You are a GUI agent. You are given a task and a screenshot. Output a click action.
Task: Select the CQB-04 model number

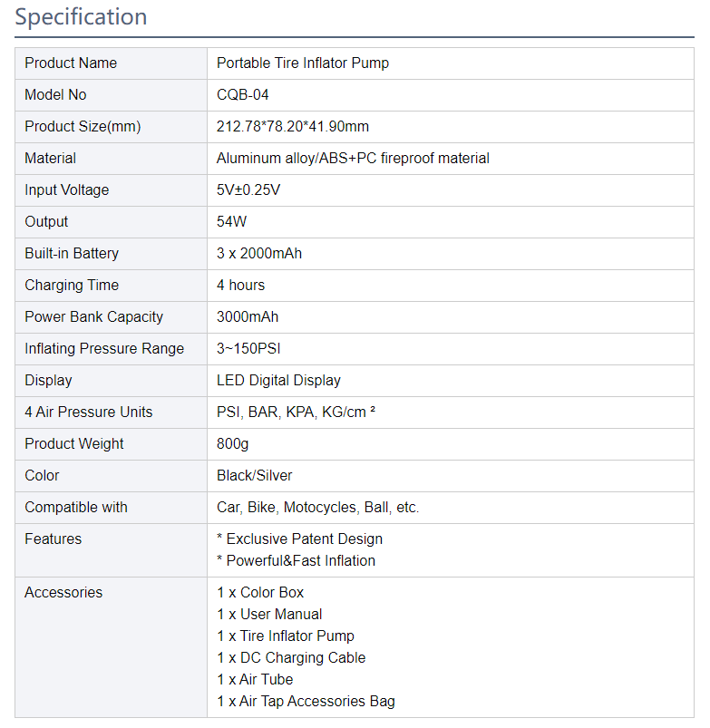click(242, 94)
